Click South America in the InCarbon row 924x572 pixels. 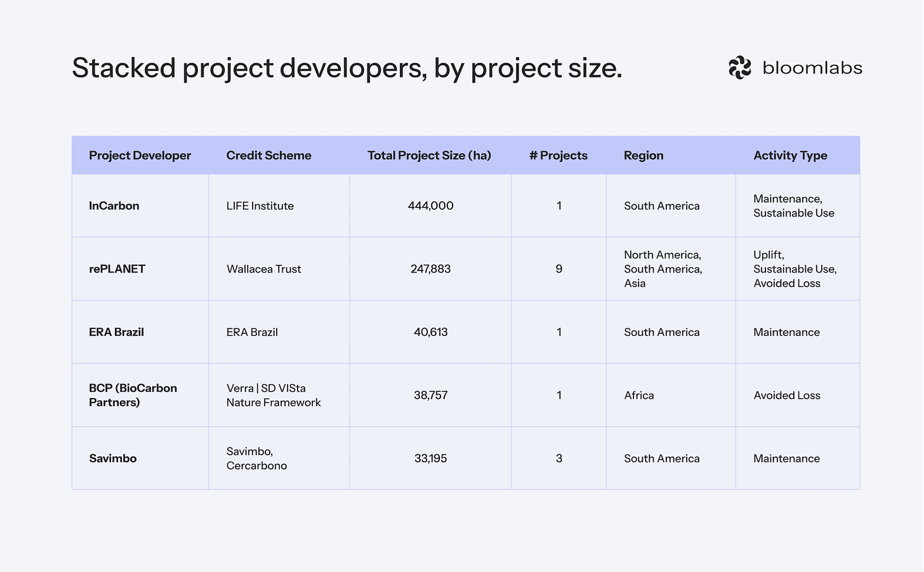(x=662, y=206)
